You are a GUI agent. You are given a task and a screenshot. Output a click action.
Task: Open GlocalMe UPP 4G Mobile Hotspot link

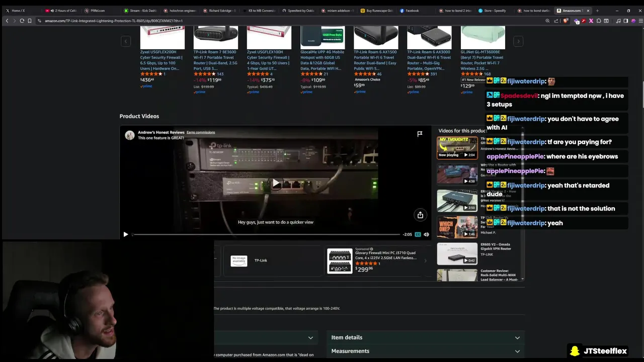tap(322, 60)
